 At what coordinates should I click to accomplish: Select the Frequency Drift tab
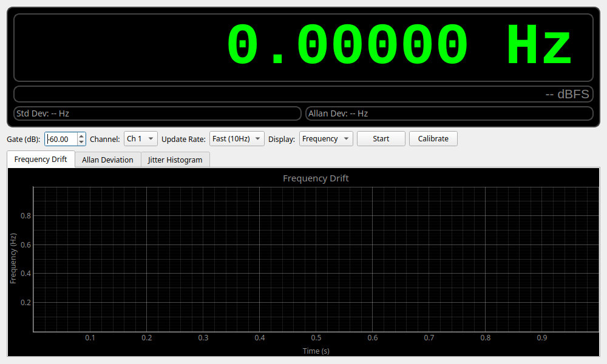[x=40, y=159]
